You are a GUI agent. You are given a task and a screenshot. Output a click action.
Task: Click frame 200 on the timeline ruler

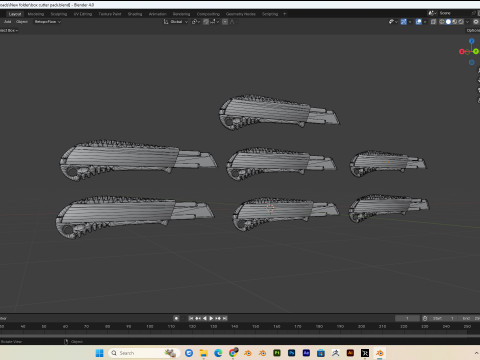361,327
